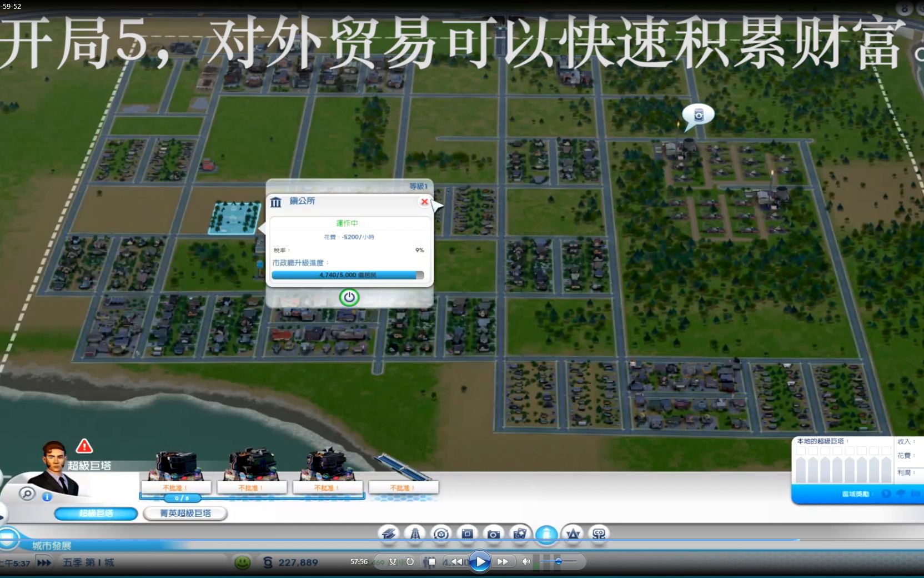This screenshot has height=578, width=924.
Task: Stop the video playback
Action: click(x=432, y=561)
